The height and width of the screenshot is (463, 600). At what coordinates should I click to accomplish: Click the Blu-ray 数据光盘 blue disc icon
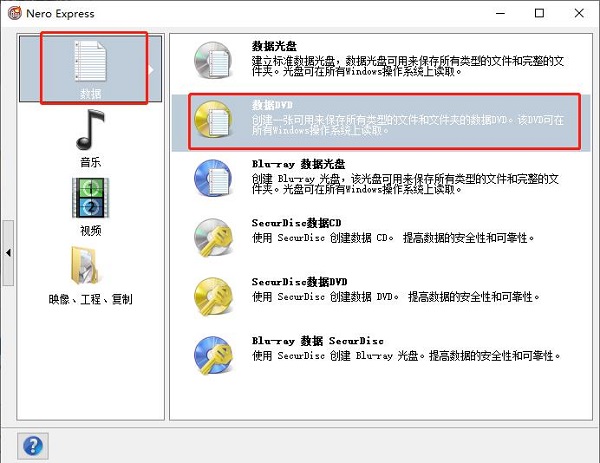click(x=213, y=178)
